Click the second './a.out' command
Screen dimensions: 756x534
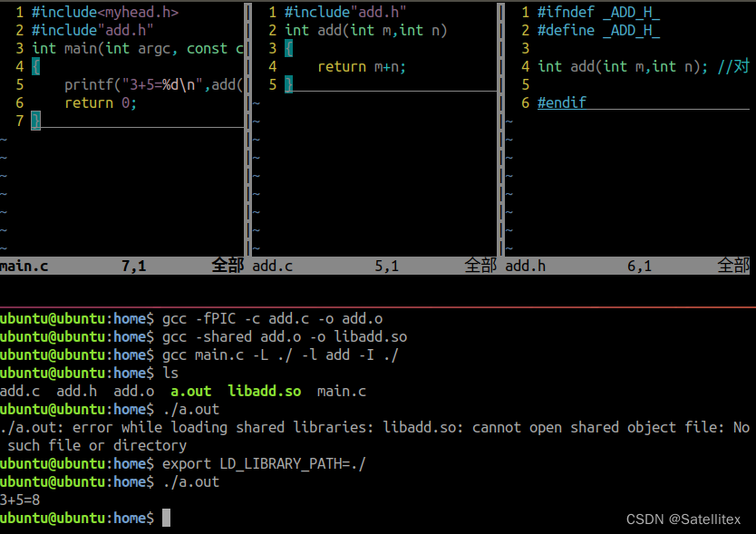tap(191, 482)
